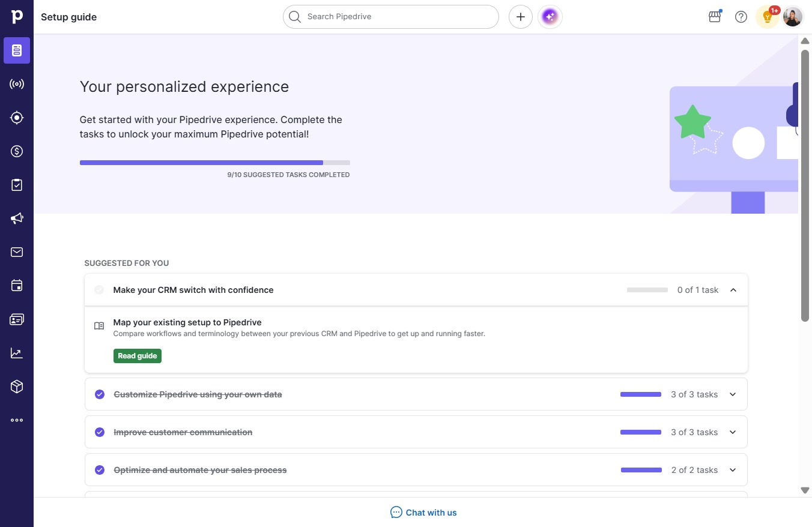Open Campaigns megaphone icon in sidebar
The image size is (812, 527).
(x=17, y=218)
